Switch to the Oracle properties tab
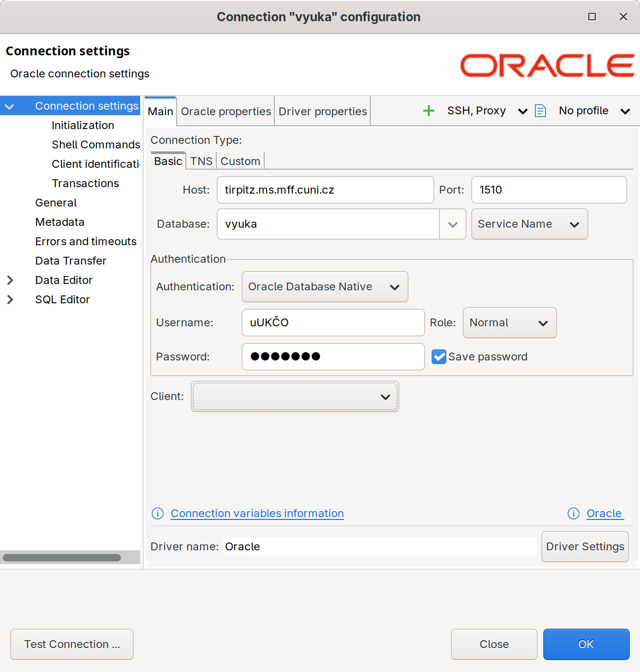This screenshot has height=672, width=640. pyautogui.click(x=225, y=111)
